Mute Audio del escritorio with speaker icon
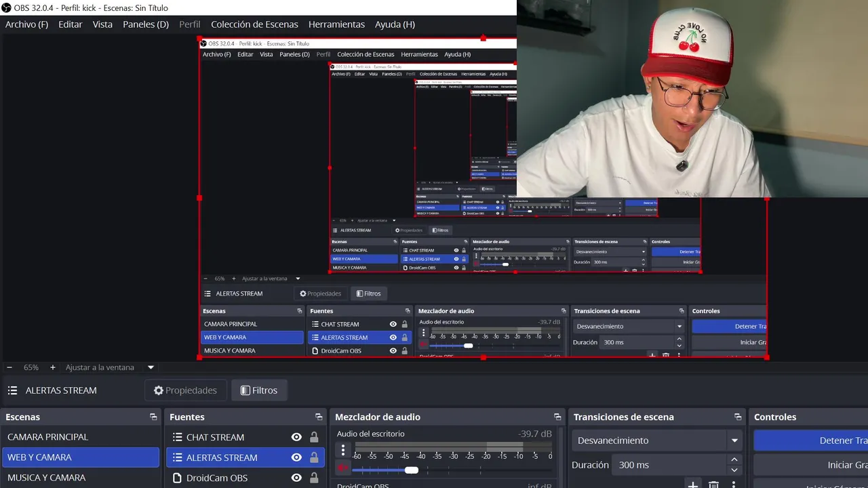This screenshot has height=488, width=868. point(343,469)
